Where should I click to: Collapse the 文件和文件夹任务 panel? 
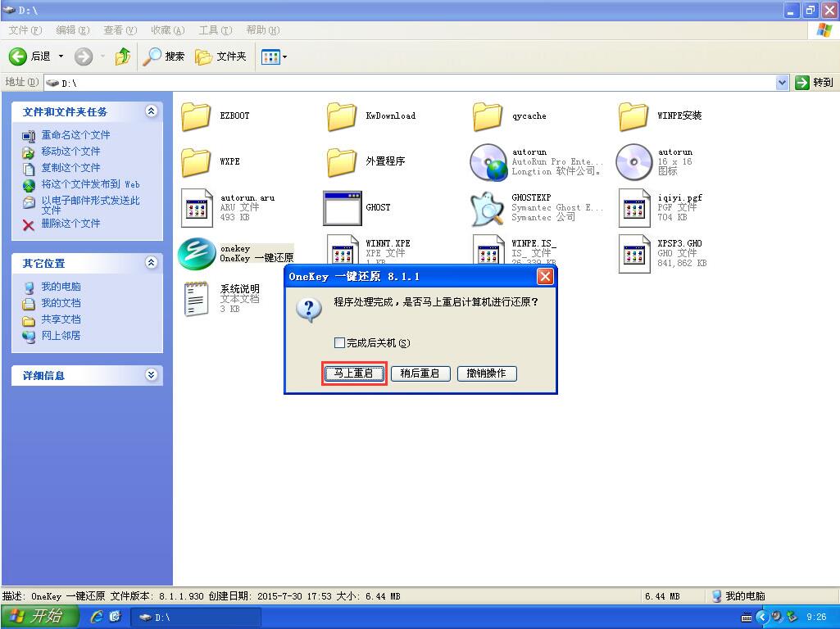151,111
